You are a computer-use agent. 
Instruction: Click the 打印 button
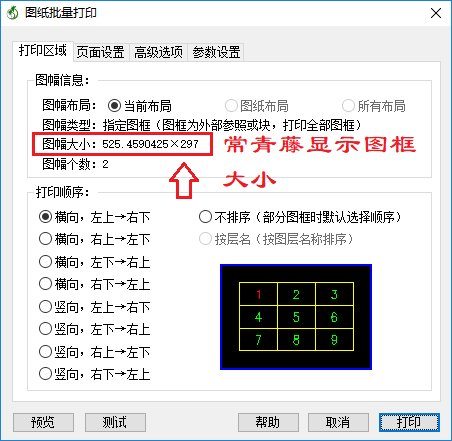pos(409,422)
